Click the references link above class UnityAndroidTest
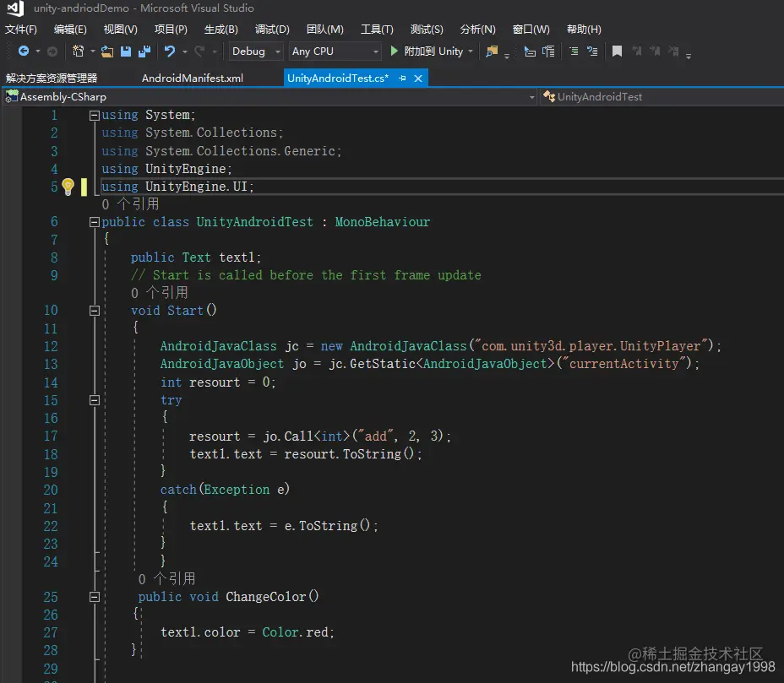The height and width of the screenshot is (683, 784). [x=130, y=203]
